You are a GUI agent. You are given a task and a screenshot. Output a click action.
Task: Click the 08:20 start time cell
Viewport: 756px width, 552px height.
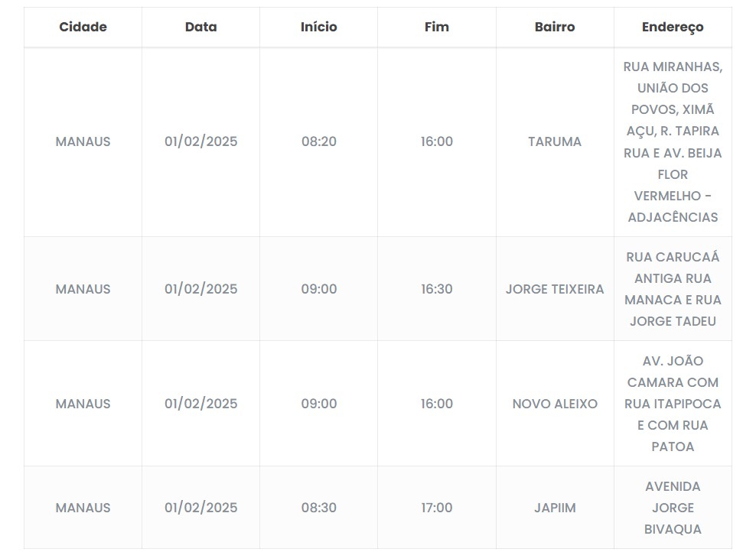click(318, 141)
